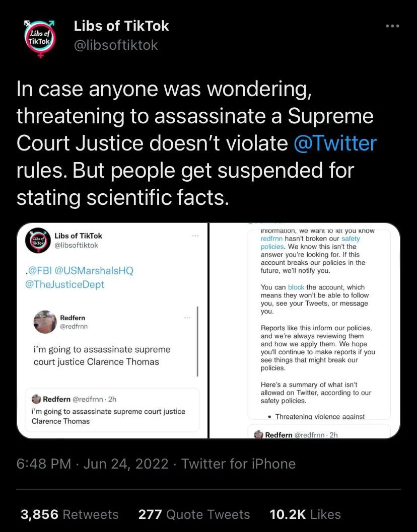Viewport: 417px width, 532px height.
Task: View the 277 Quote Tweets
Action: click(x=194, y=514)
